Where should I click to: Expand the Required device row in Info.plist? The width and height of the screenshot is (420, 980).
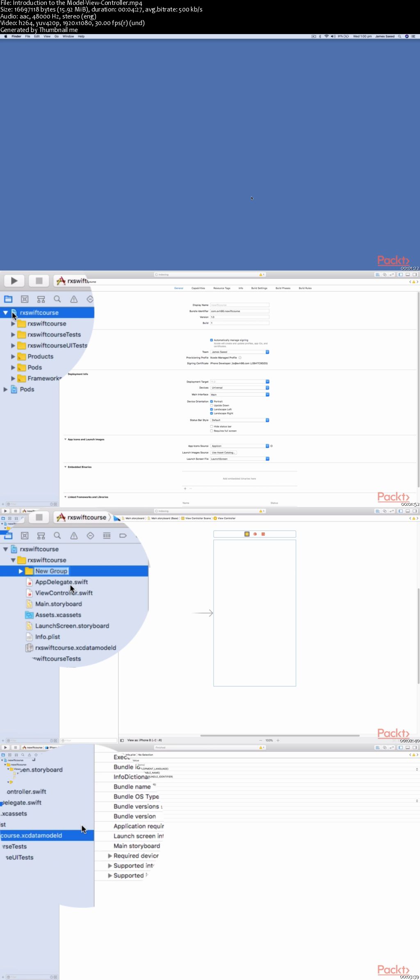click(x=110, y=856)
